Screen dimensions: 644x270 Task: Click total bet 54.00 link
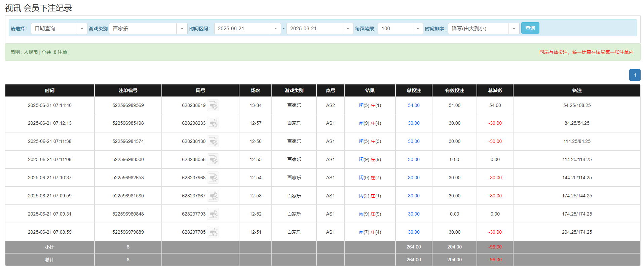tap(414, 106)
